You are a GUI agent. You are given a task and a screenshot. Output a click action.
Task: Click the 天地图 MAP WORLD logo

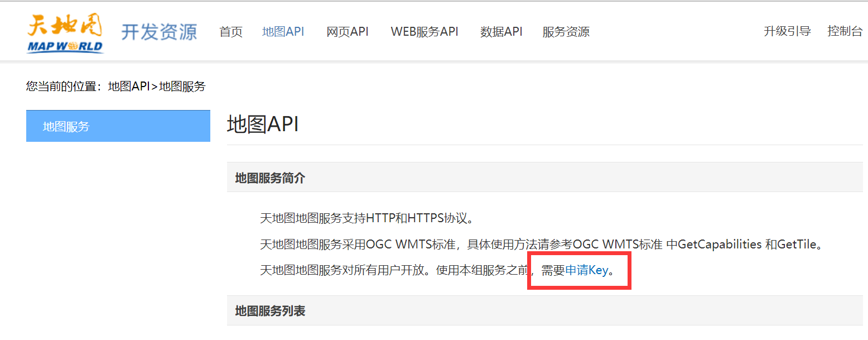tap(65, 32)
